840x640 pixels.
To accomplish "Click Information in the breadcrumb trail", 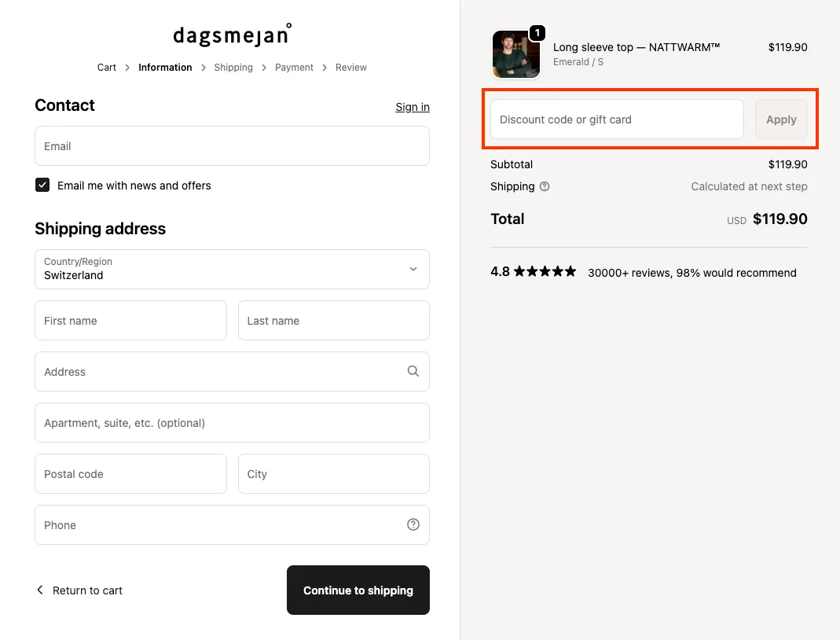I will pyautogui.click(x=164, y=68).
